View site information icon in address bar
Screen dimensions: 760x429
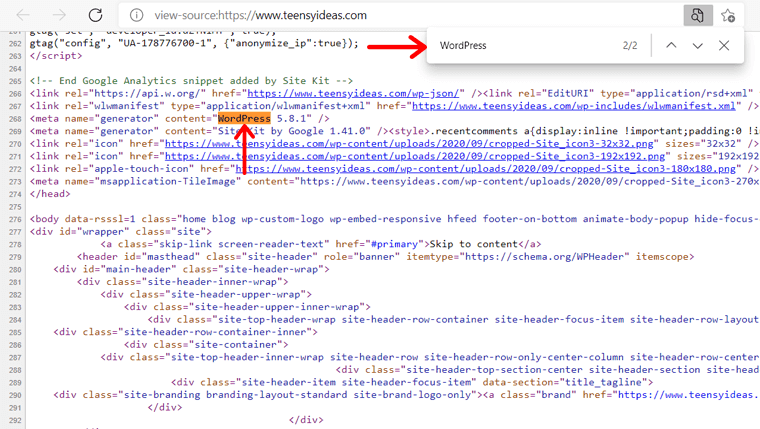[x=137, y=16]
